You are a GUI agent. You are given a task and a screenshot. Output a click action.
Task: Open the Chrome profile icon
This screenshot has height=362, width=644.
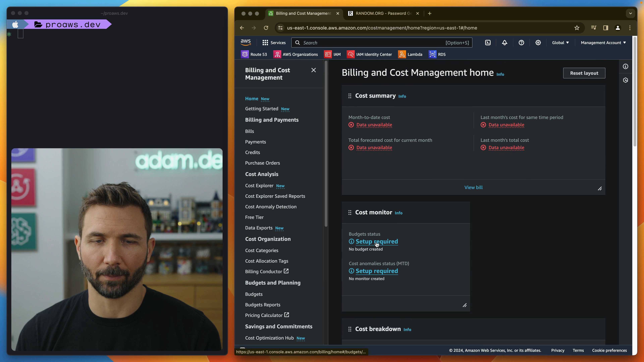618,28
